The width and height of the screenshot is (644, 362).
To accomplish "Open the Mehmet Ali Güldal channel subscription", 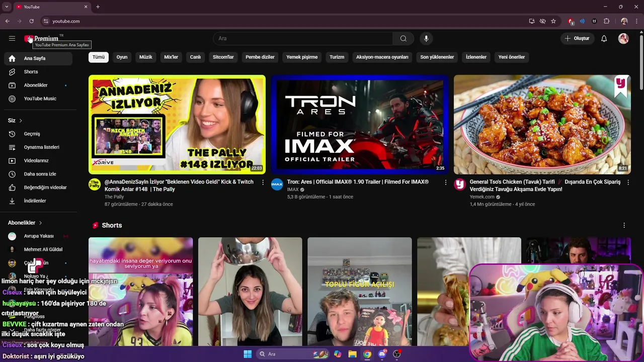I will point(38,249).
